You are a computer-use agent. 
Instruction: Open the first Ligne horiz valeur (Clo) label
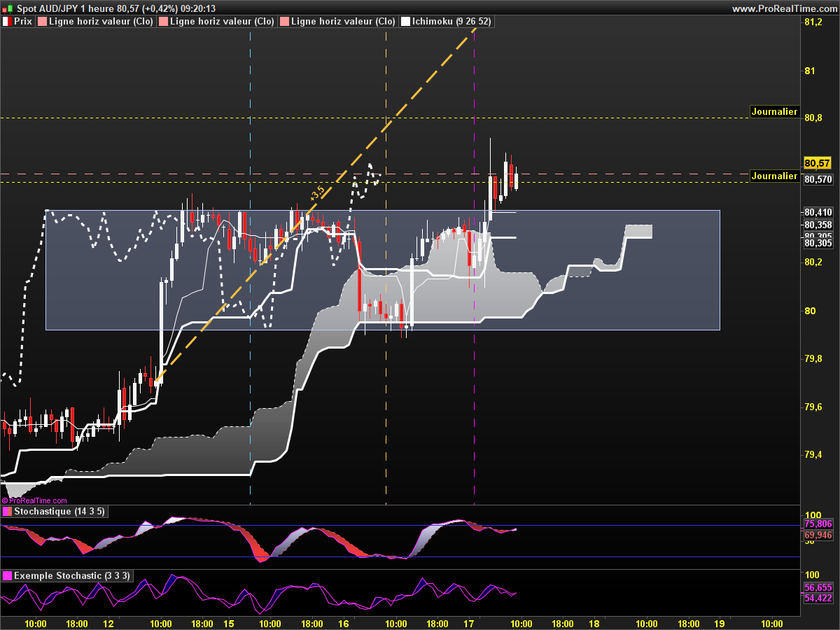click(x=101, y=22)
